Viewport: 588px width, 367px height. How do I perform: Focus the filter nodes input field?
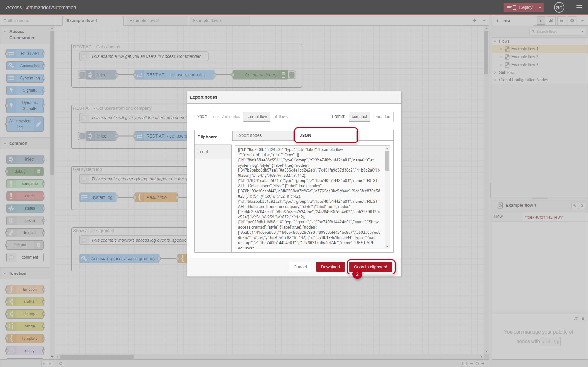pos(28,21)
